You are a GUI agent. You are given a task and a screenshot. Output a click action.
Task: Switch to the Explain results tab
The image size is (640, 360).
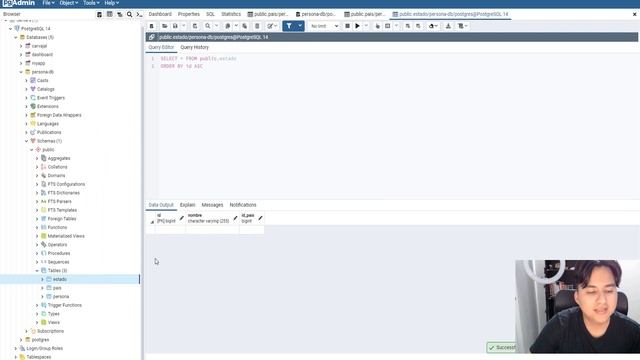(x=188, y=205)
